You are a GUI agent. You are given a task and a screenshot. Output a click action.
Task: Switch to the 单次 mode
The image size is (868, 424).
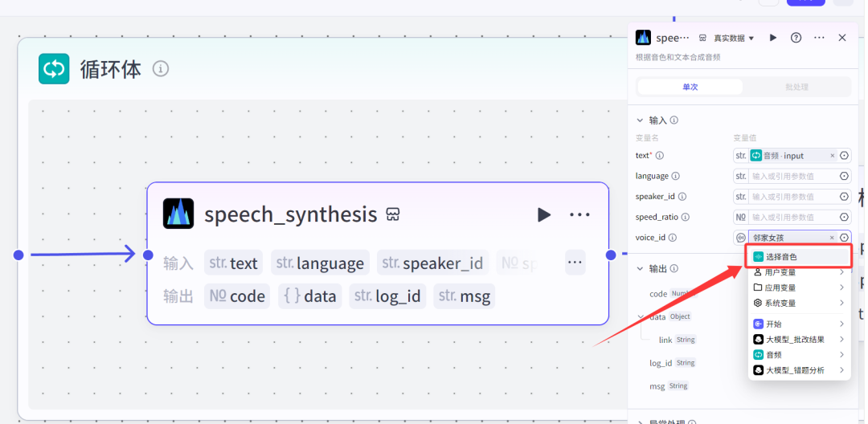pyautogui.click(x=690, y=87)
